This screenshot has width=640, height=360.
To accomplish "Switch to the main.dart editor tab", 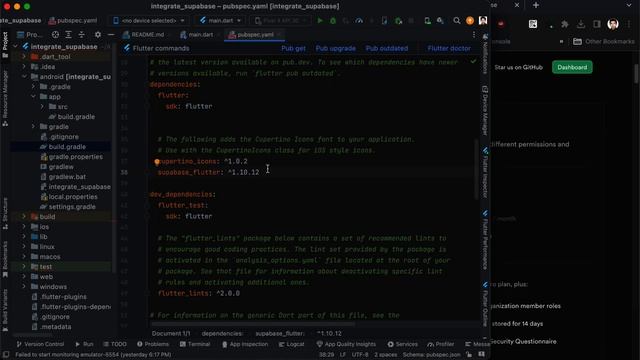I will tap(197, 35).
